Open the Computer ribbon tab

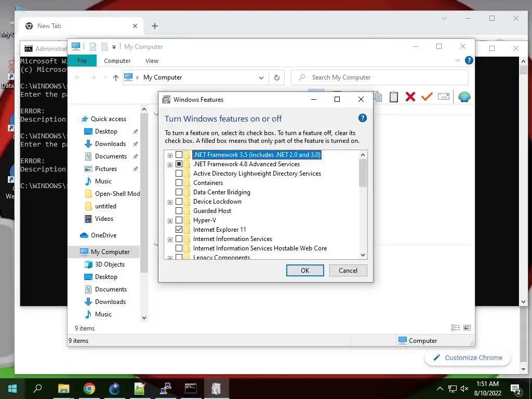tap(117, 61)
